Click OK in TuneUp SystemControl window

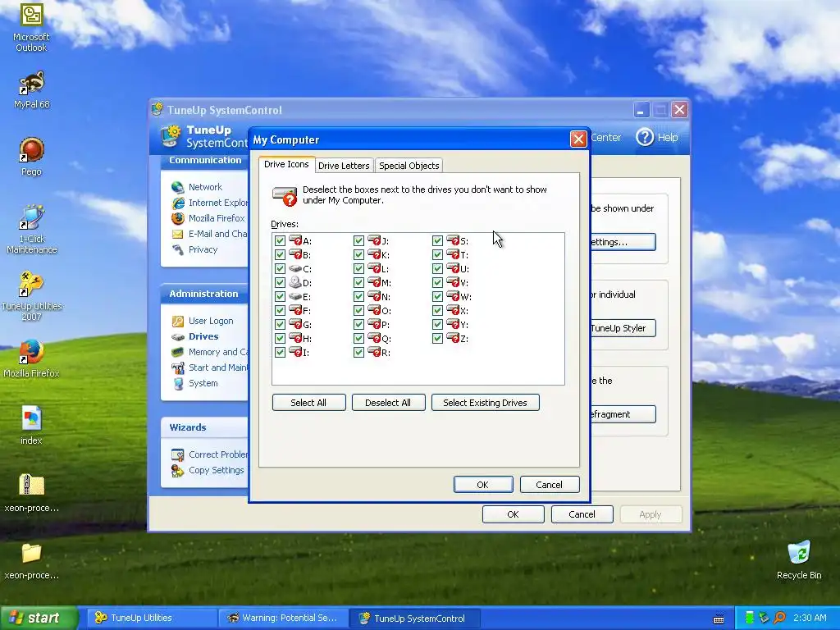click(513, 514)
